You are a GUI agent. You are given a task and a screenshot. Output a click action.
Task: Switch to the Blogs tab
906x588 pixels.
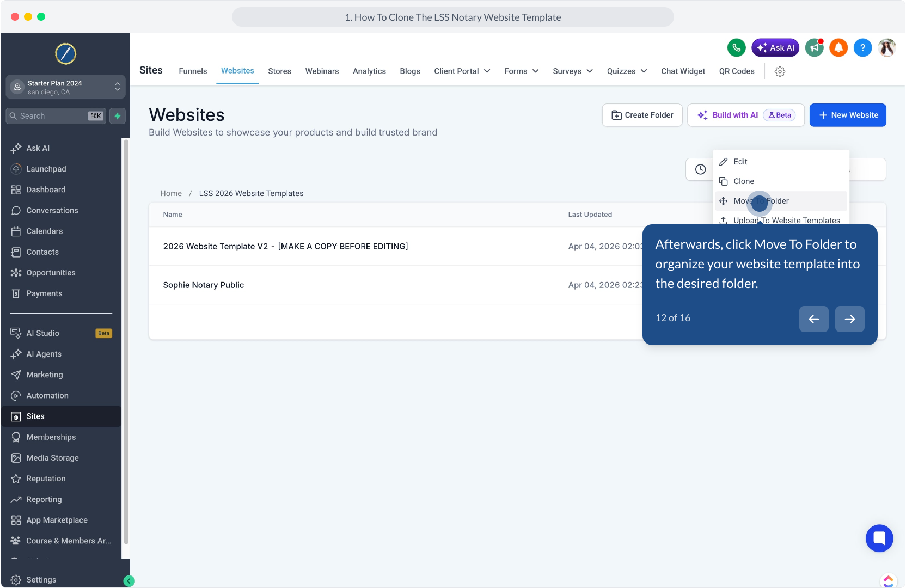410,71
